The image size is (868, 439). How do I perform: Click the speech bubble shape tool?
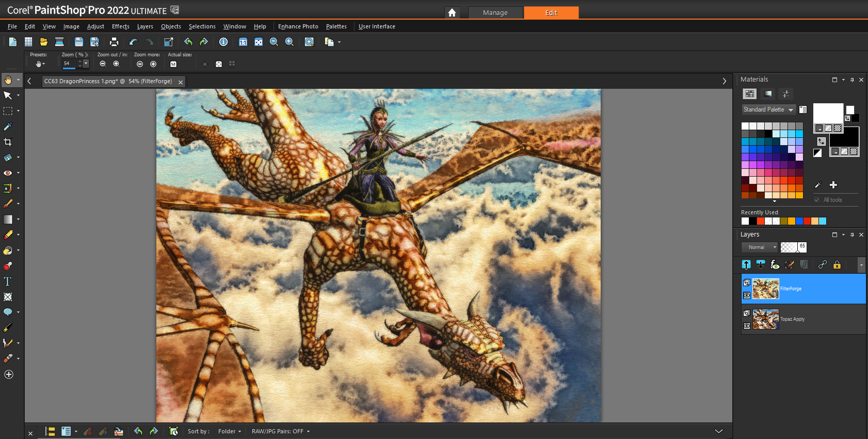(x=8, y=312)
